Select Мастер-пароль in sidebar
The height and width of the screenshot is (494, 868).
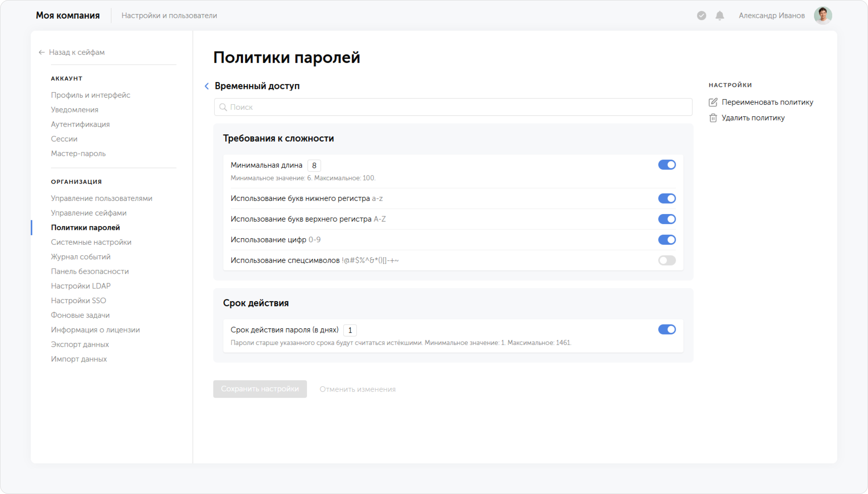coord(78,153)
